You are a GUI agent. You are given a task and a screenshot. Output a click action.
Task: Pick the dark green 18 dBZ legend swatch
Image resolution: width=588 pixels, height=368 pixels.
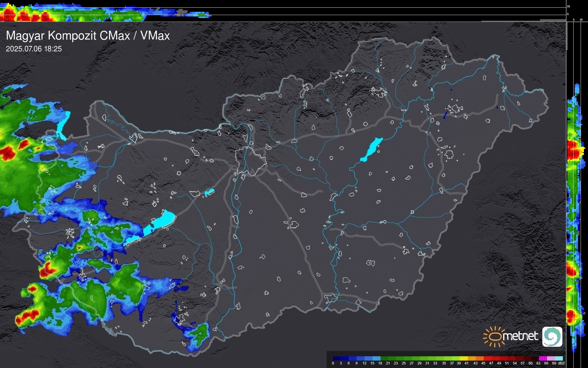(384, 359)
